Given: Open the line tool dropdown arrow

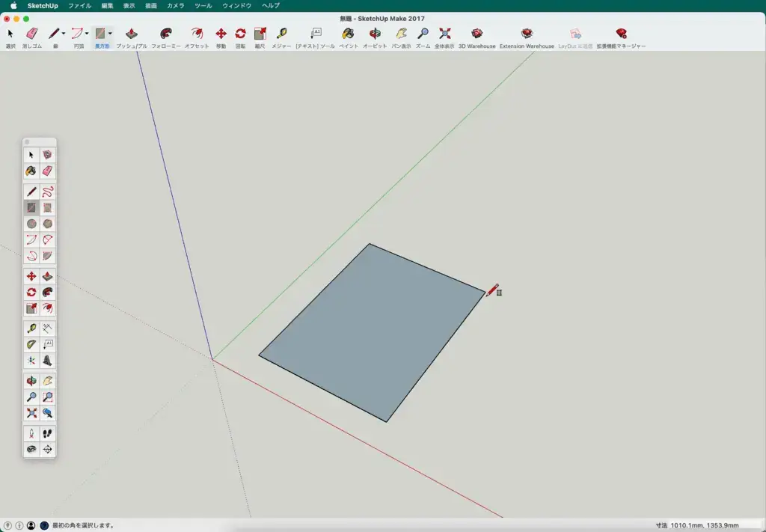Looking at the screenshot, I should click(64, 34).
